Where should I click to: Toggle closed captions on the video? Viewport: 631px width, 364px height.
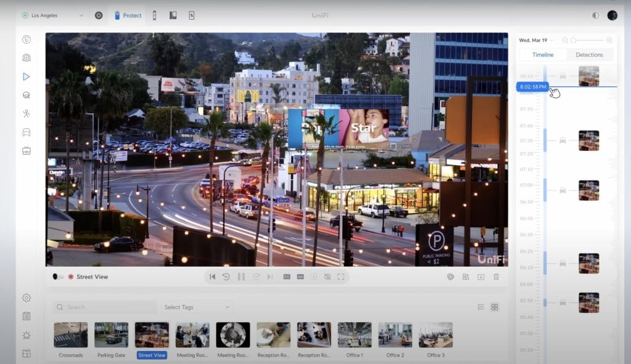(287, 277)
